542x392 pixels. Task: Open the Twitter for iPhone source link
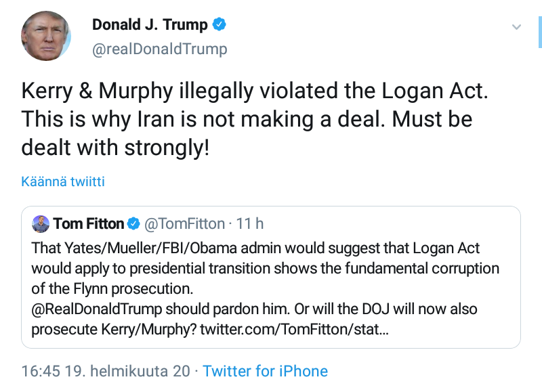(266, 371)
